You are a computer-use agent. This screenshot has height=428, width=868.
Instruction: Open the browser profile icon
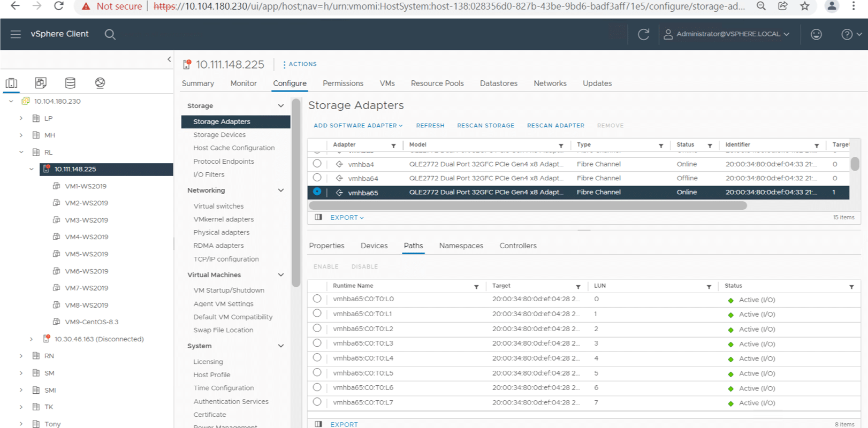(832, 6)
